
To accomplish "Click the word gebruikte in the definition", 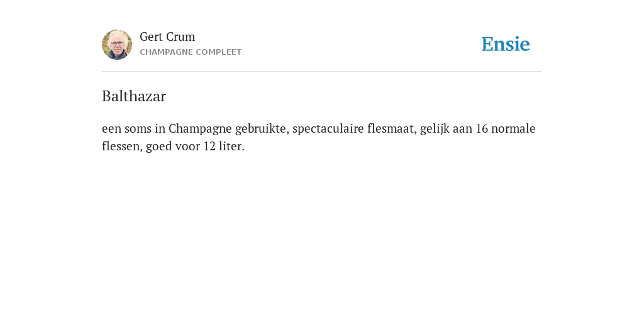I will 262,129.
